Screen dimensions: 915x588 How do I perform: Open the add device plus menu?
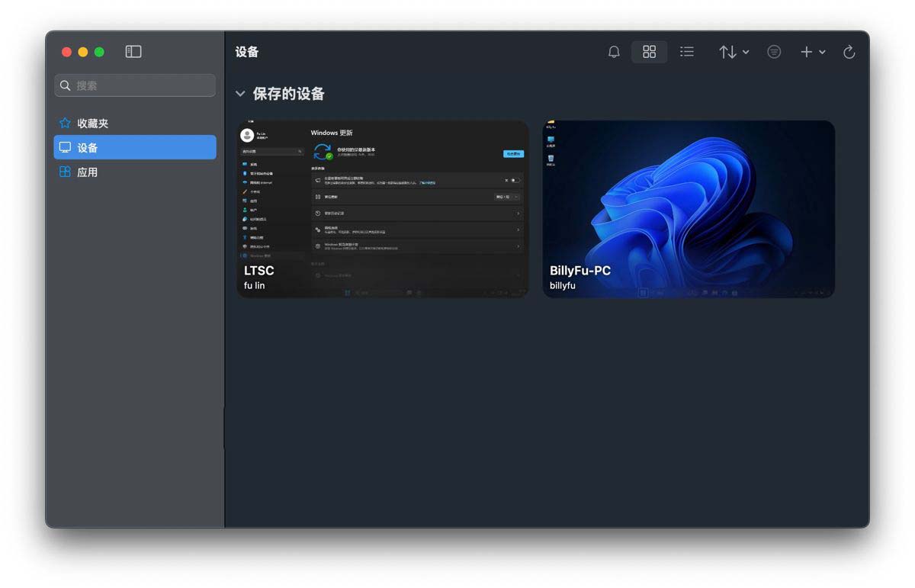tap(813, 52)
